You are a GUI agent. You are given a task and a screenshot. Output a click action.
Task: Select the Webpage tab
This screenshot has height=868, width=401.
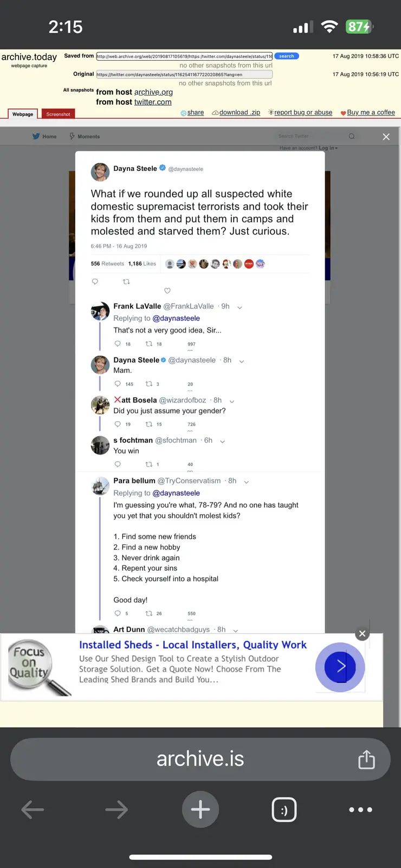[23, 114]
